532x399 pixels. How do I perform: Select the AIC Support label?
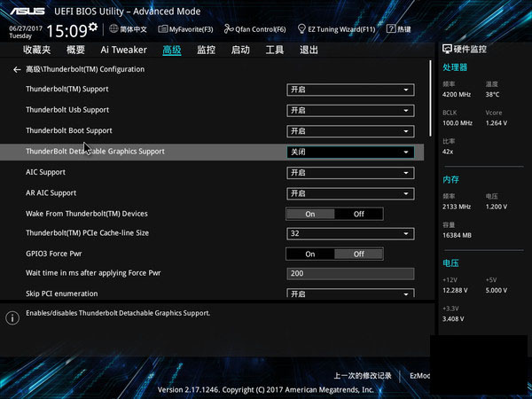(x=45, y=172)
